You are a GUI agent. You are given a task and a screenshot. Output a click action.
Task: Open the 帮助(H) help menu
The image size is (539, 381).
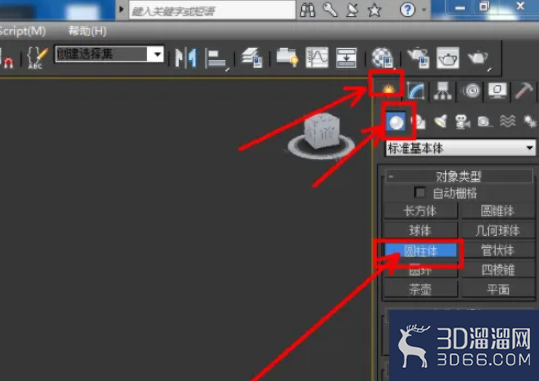click(87, 31)
